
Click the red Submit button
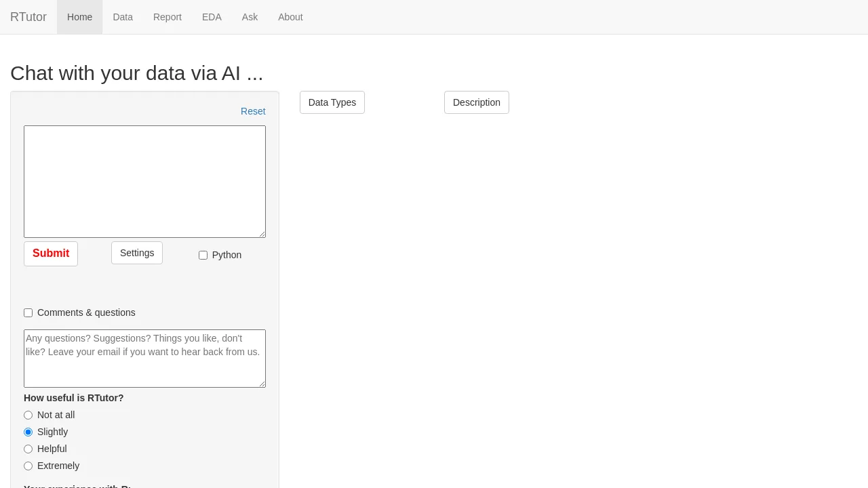51,253
